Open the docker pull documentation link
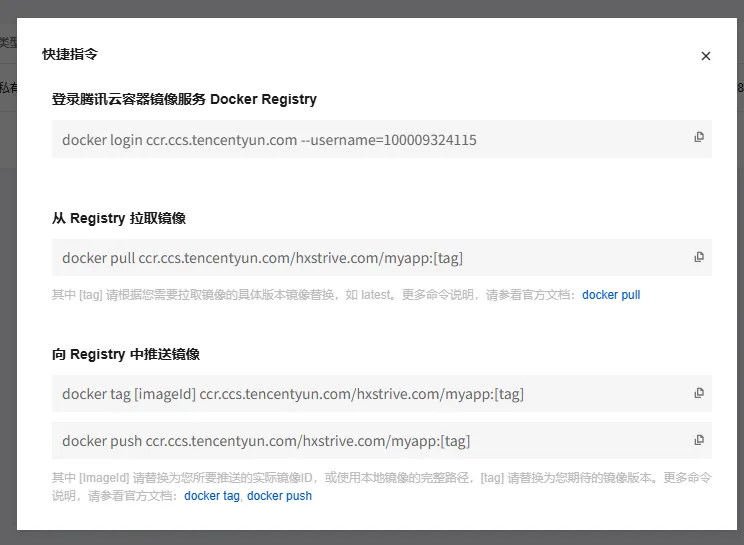This screenshot has width=744, height=545. pos(611,295)
